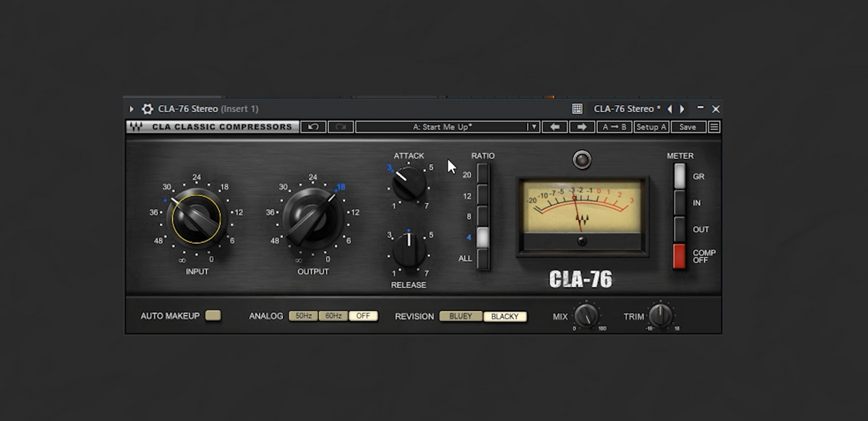Open the 'CLA-76 Stereo *' title preset selector
Screen dimensions: 868x421
pyautogui.click(x=627, y=109)
